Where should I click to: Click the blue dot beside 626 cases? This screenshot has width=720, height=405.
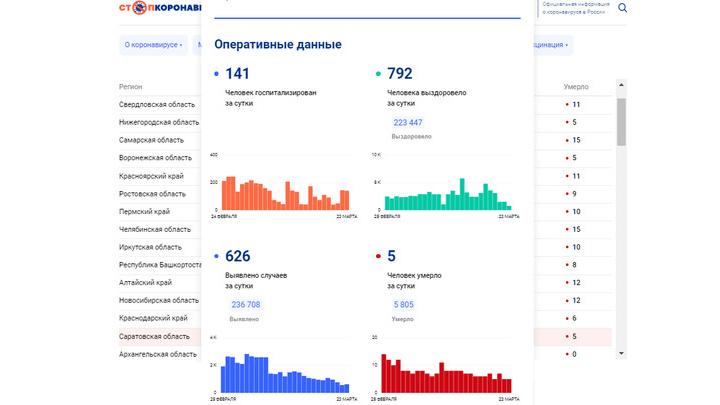(x=216, y=257)
